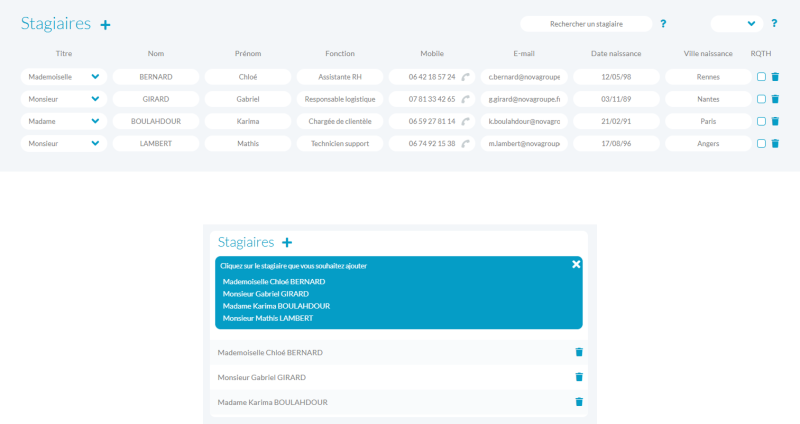
Task: Call the mobile number 06 59 27 81 14
Action: click(x=465, y=121)
